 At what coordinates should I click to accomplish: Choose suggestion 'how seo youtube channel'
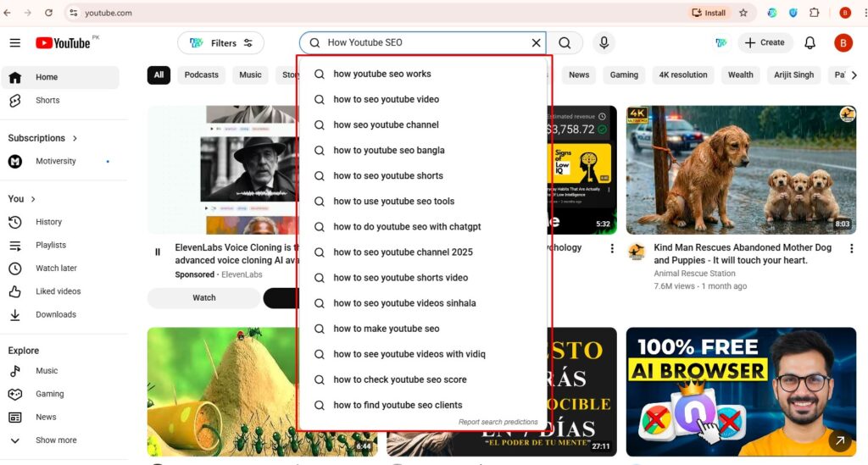click(423, 125)
